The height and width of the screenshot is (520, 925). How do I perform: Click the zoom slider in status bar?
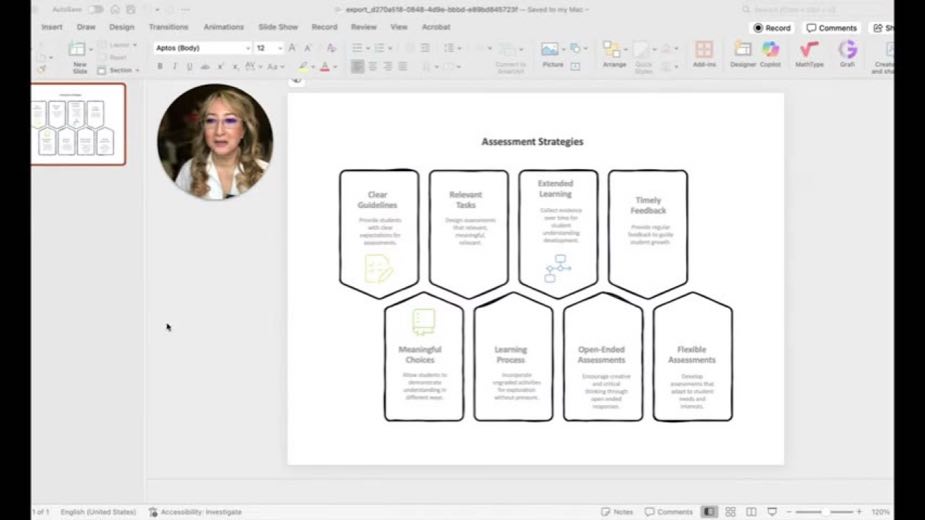[x=824, y=512]
